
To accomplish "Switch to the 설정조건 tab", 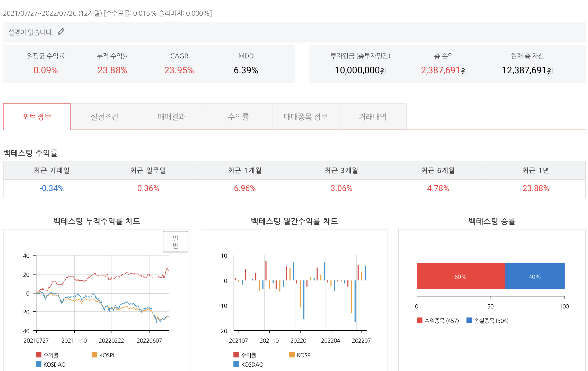I will (x=104, y=117).
